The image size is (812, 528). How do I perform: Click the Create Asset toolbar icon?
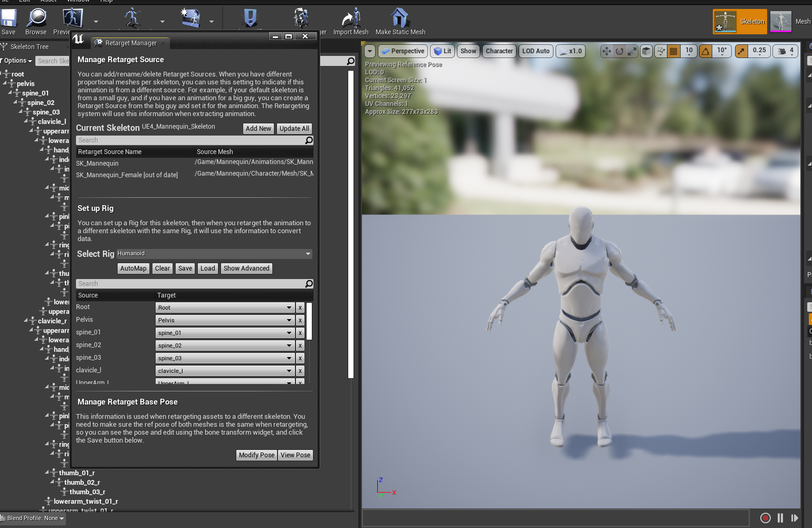point(190,17)
